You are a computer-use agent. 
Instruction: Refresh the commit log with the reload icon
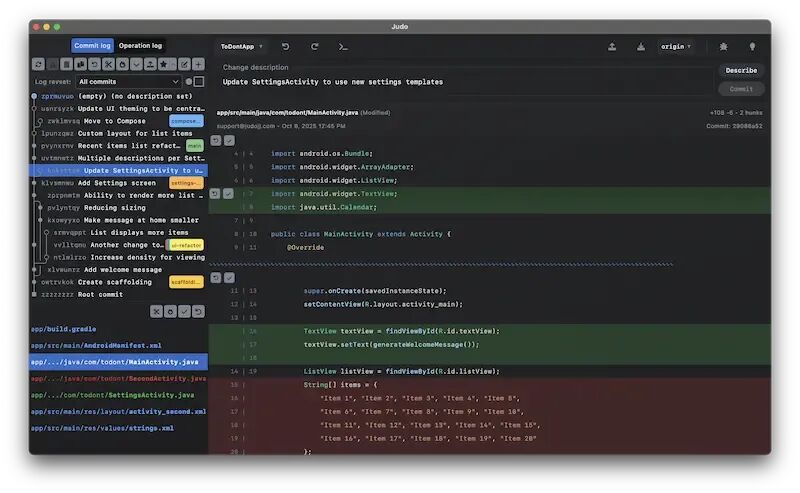click(x=38, y=64)
